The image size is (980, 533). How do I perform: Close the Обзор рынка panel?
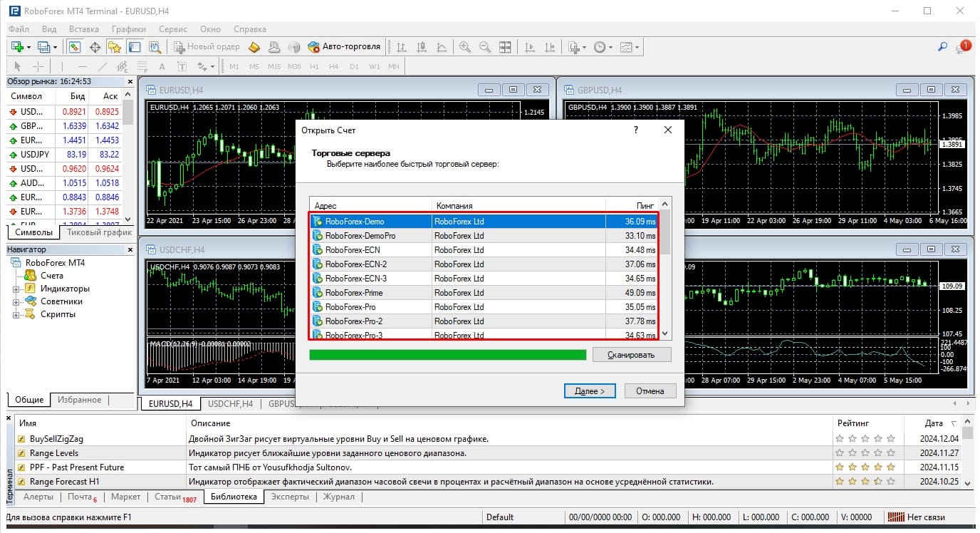point(130,81)
